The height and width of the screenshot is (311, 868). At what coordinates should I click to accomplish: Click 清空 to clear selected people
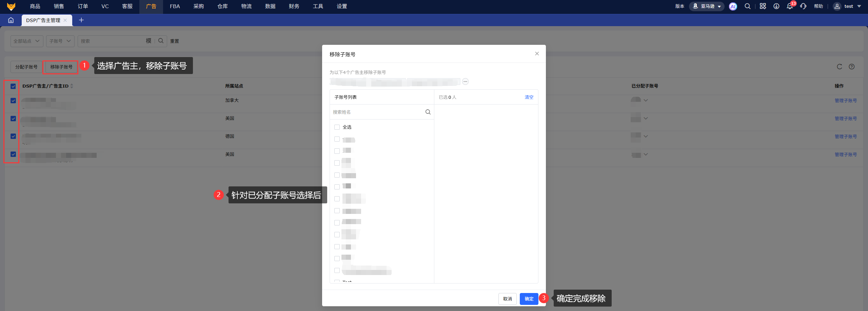pos(529,97)
